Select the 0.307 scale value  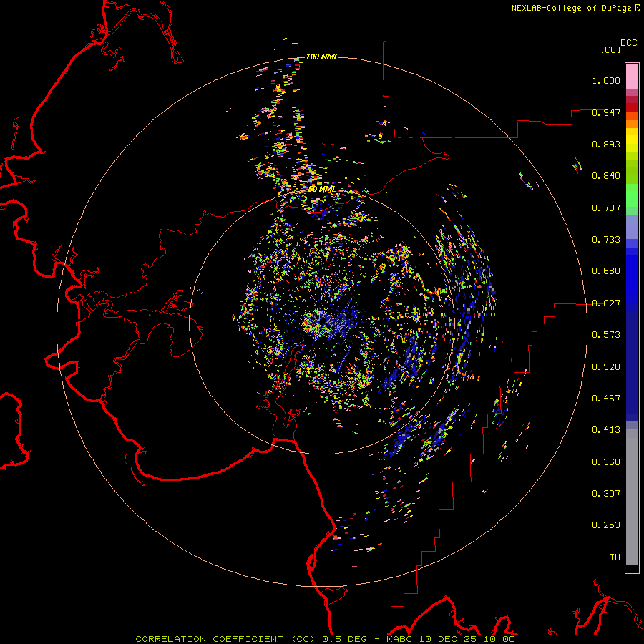[606, 494]
